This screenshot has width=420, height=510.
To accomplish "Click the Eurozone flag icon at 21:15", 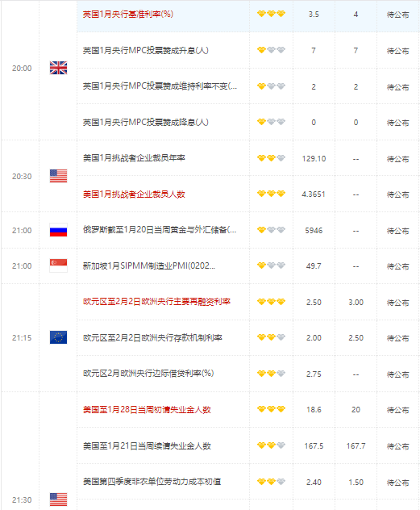I will point(59,337).
